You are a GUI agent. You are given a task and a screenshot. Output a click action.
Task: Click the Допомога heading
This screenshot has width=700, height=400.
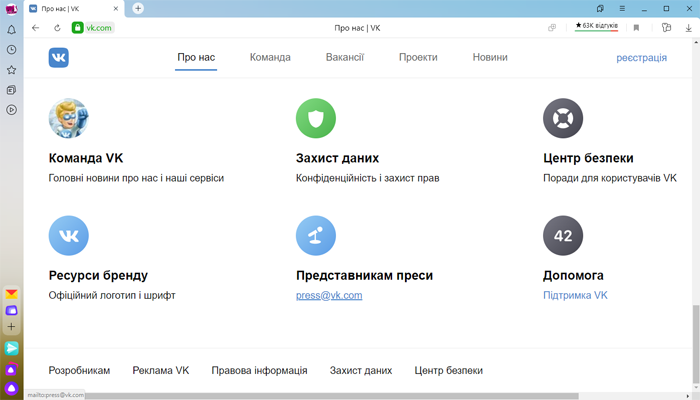coord(573,275)
